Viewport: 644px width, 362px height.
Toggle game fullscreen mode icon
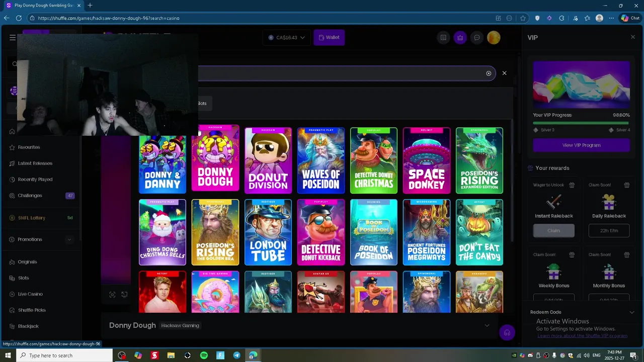pos(112,295)
